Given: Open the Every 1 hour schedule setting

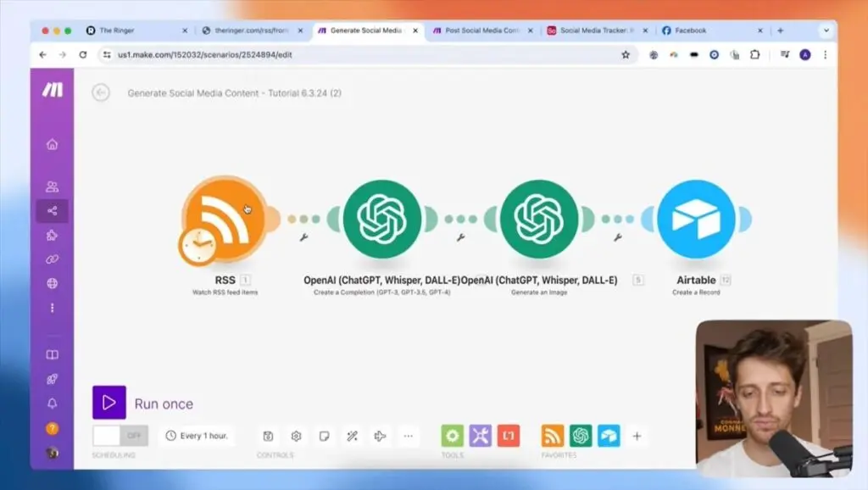Looking at the screenshot, I should click(197, 436).
